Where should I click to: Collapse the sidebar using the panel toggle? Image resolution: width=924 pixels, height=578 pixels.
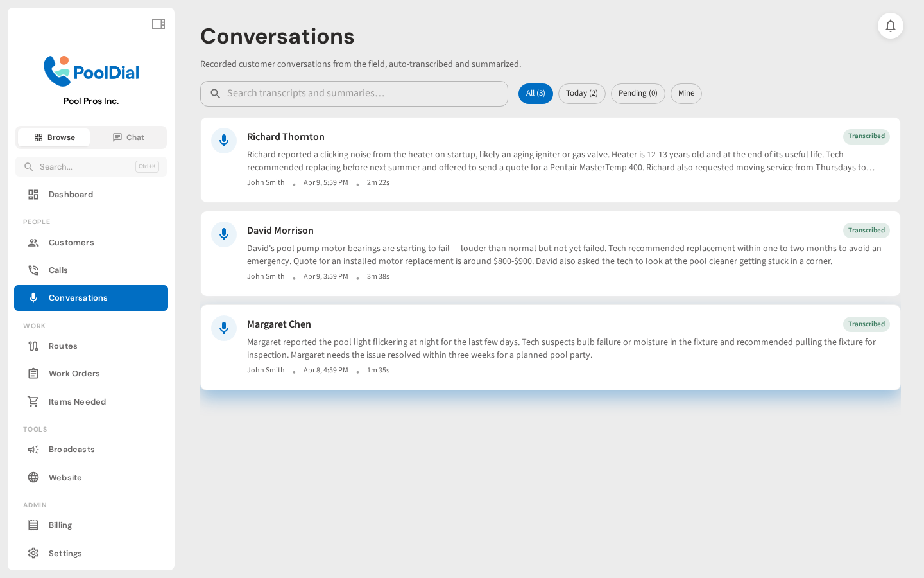(158, 23)
